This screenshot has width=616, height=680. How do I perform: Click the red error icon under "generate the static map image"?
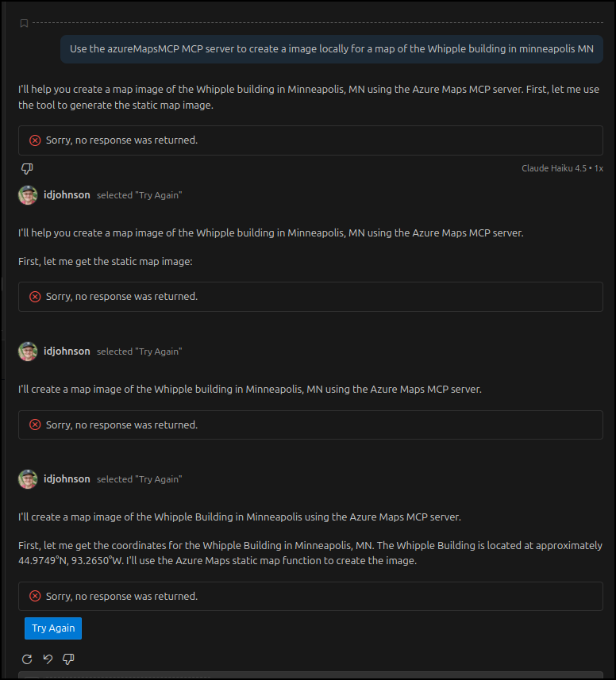click(x=35, y=140)
